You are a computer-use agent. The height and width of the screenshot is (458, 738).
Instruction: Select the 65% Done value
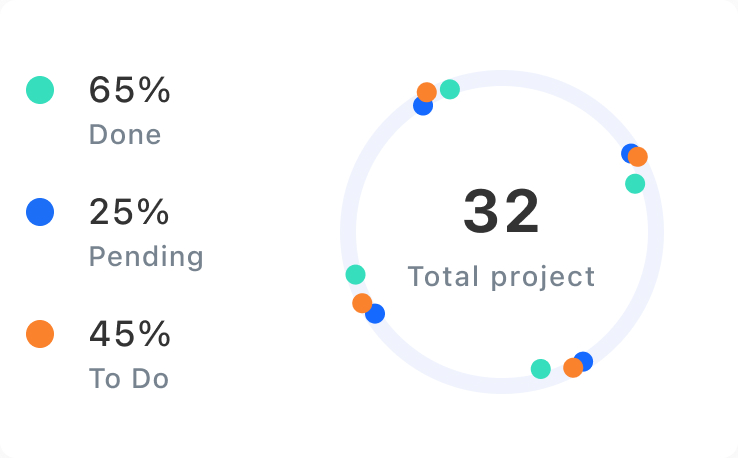pyautogui.click(x=130, y=91)
